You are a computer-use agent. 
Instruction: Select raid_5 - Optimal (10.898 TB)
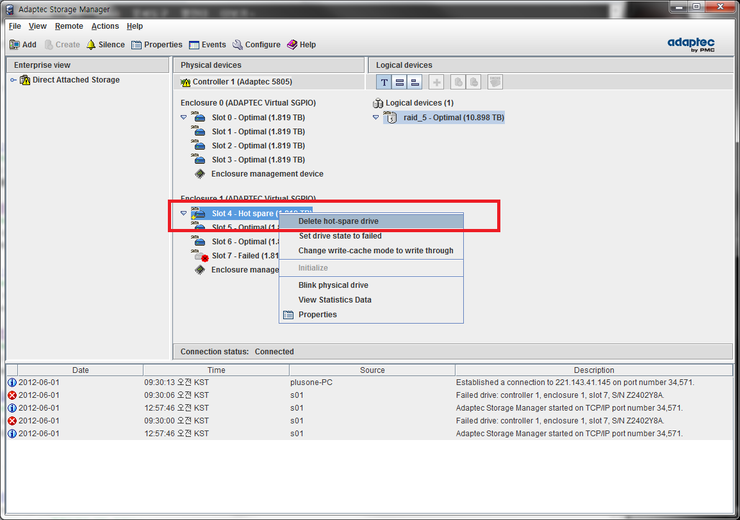coord(454,117)
